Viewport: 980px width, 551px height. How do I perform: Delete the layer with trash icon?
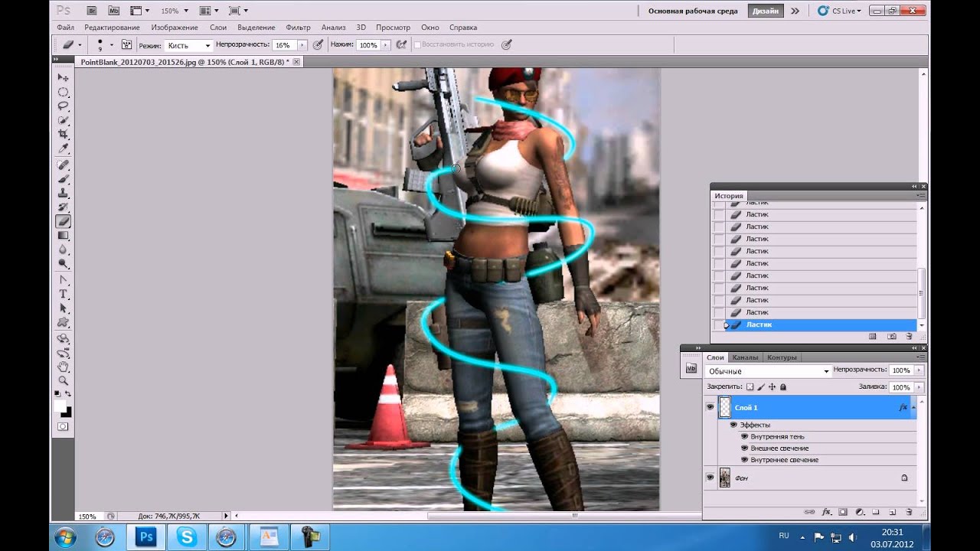pyautogui.click(x=909, y=511)
